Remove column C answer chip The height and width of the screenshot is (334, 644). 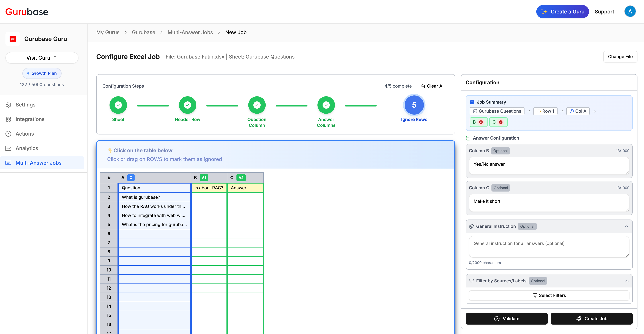(x=501, y=122)
